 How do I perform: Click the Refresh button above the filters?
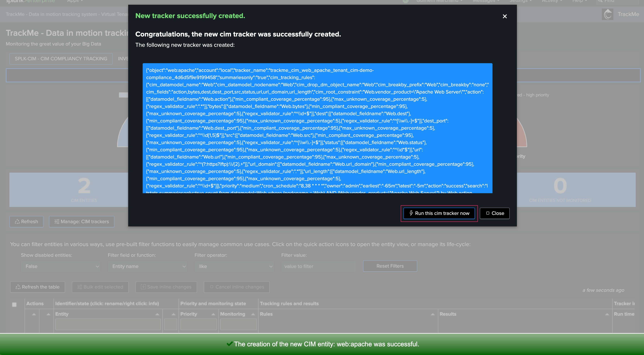tap(27, 222)
